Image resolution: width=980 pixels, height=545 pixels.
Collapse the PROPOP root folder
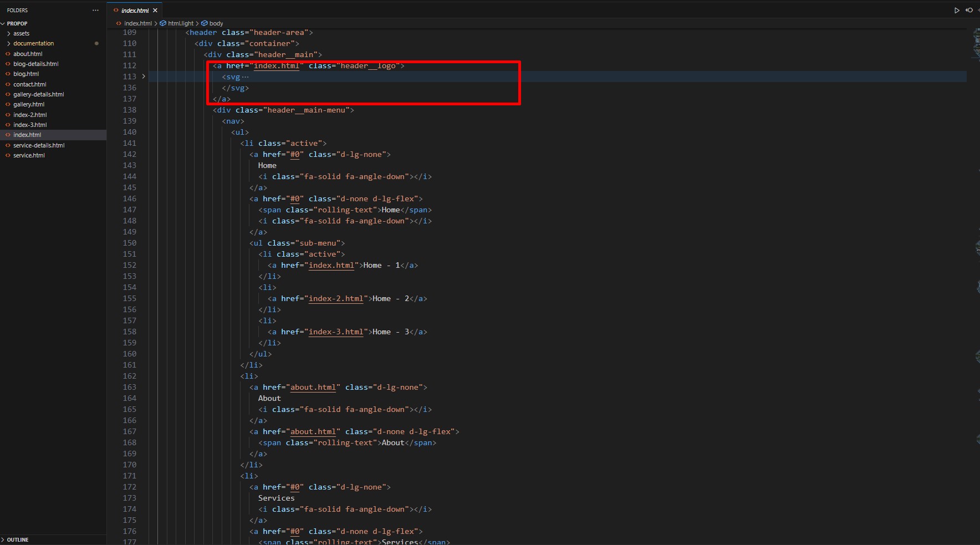coord(17,23)
